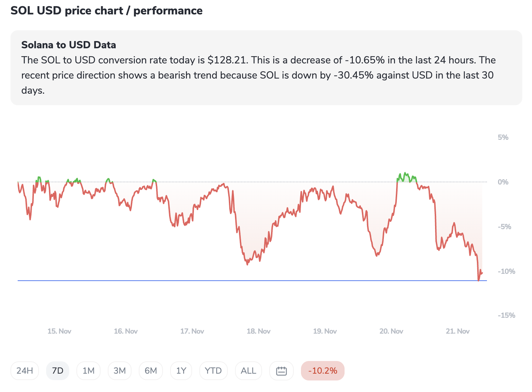Image resolution: width=532 pixels, height=392 pixels.
Task: Show the 1M price chart
Action: pyautogui.click(x=88, y=371)
